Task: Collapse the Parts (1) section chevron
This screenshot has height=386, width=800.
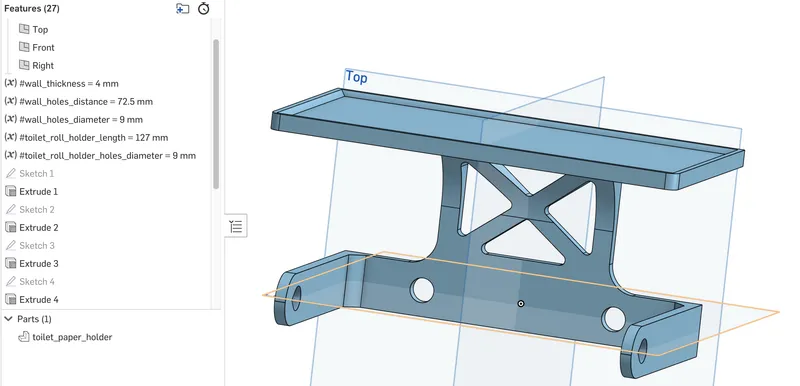Action: (8, 319)
